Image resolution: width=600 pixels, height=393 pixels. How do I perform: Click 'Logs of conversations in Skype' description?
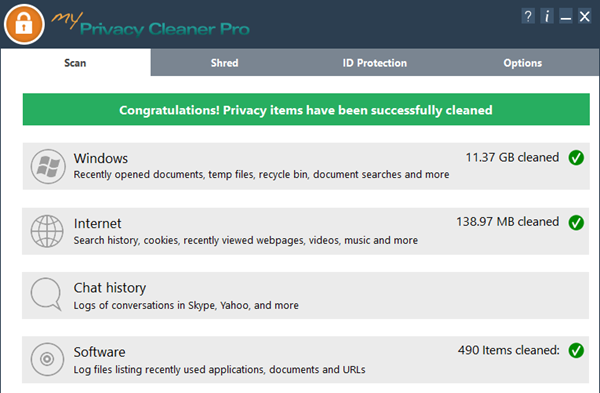pos(186,305)
